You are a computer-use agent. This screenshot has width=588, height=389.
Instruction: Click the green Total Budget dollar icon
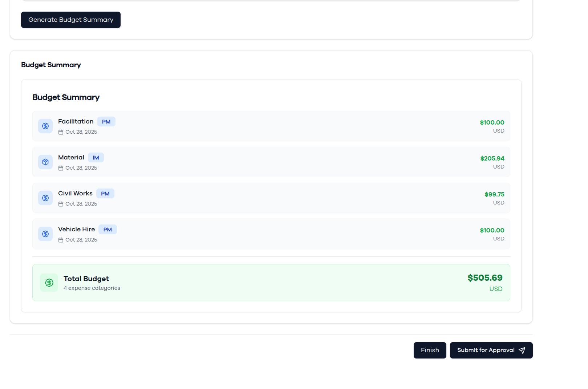(49, 283)
